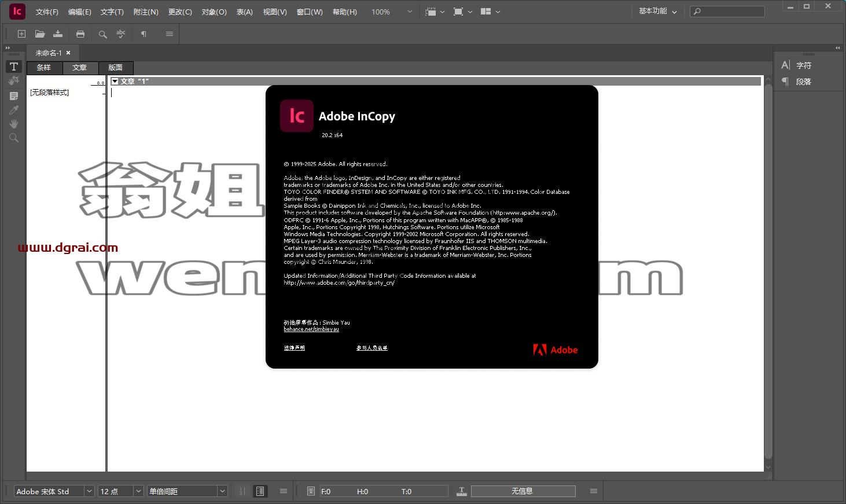
Task: Click the 无信息 copyfit progress bar
Action: click(x=523, y=491)
